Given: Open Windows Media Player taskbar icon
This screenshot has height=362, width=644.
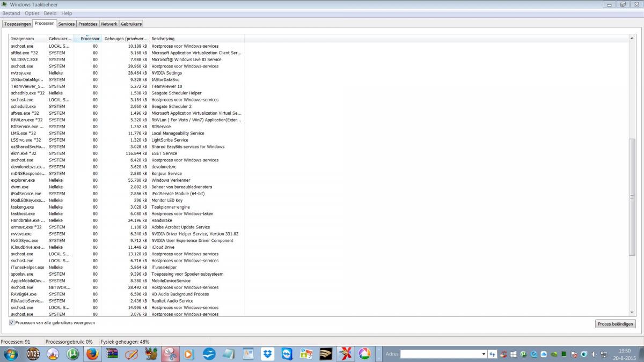Looking at the screenshot, I should tap(188, 354).
